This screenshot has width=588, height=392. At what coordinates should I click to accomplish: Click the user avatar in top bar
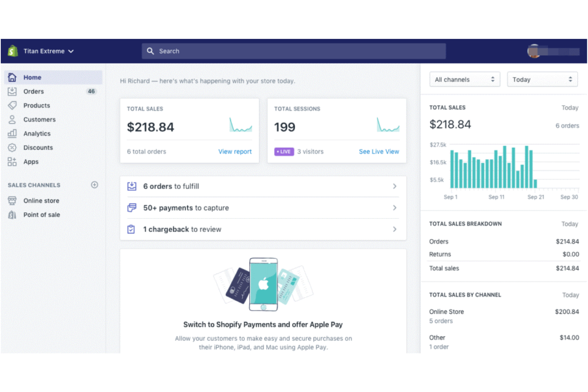click(534, 51)
